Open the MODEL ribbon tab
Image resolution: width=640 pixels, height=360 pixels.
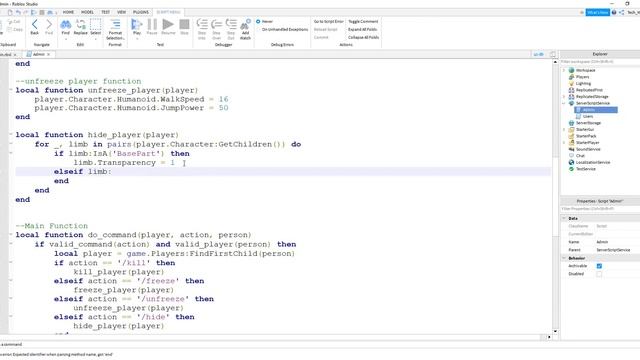click(x=87, y=12)
